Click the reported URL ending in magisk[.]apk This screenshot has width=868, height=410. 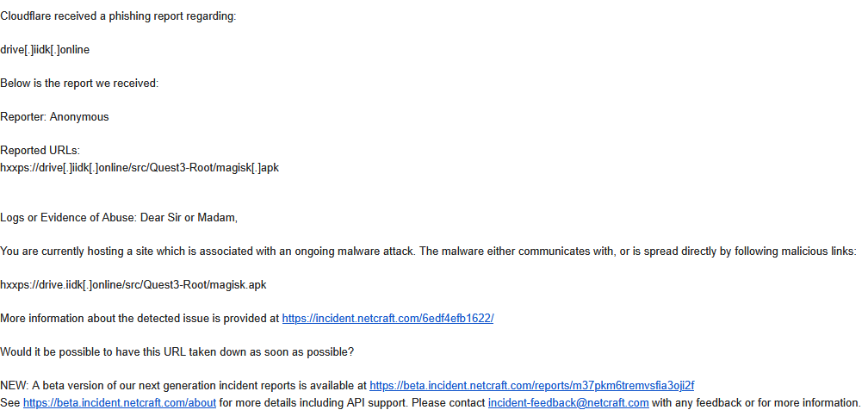tap(139, 167)
